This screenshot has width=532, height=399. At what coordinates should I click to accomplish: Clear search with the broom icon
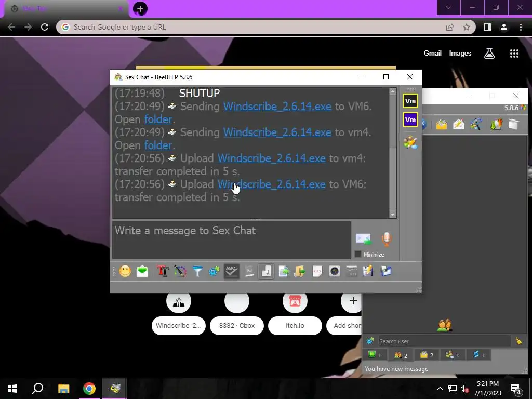(519, 341)
